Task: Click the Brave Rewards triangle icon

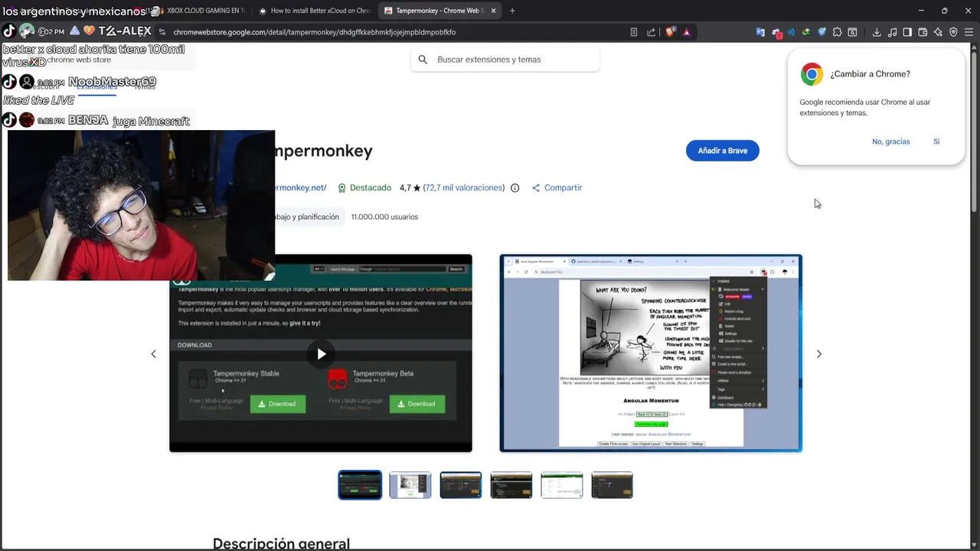Action: pyautogui.click(x=686, y=32)
